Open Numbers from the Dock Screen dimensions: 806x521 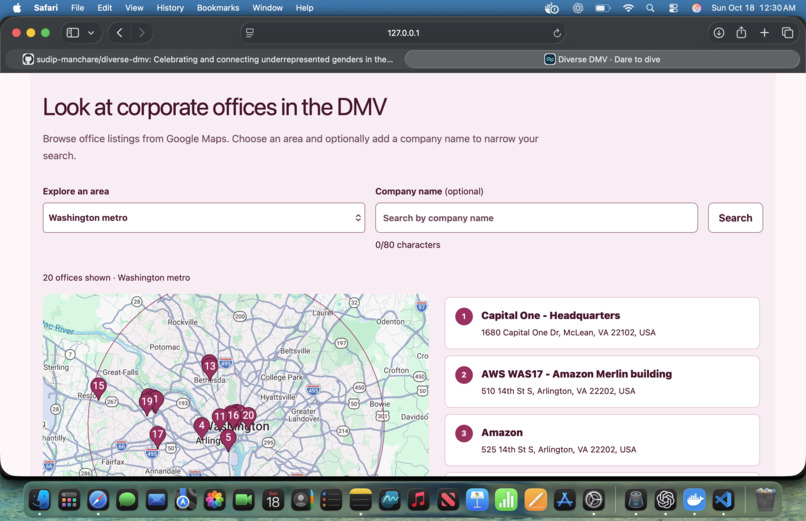506,499
